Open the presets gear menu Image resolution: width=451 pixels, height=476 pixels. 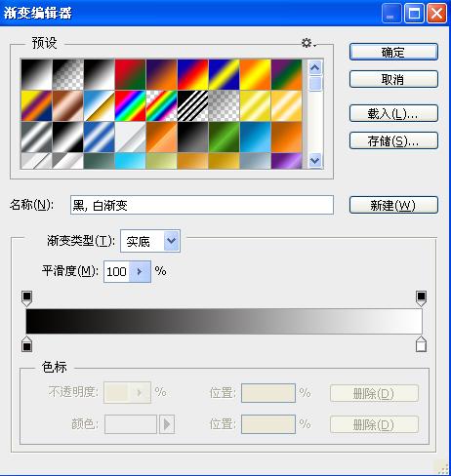pyautogui.click(x=307, y=43)
